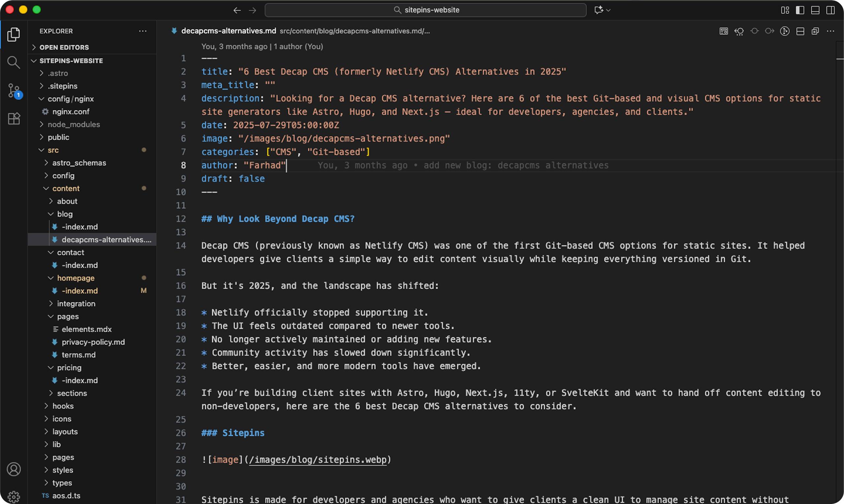Open the Search view in activity bar
Image resolution: width=844 pixels, height=504 pixels.
14,63
